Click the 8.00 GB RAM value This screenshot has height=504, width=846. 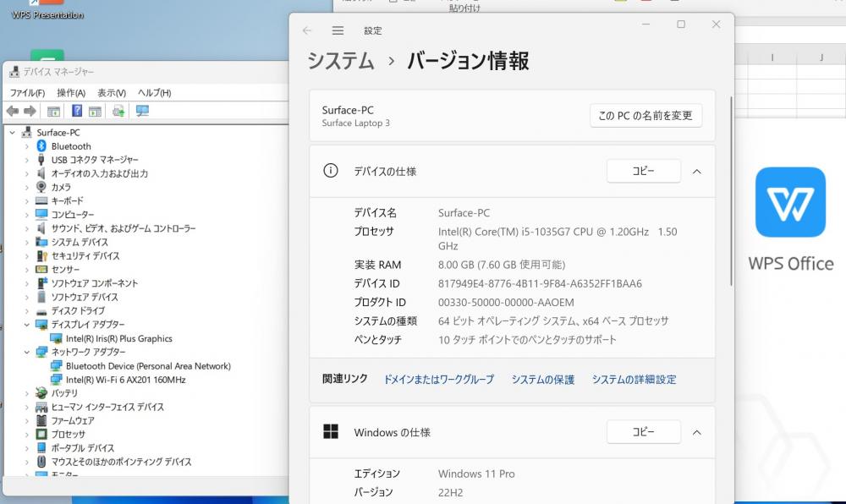pyautogui.click(x=502, y=265)
